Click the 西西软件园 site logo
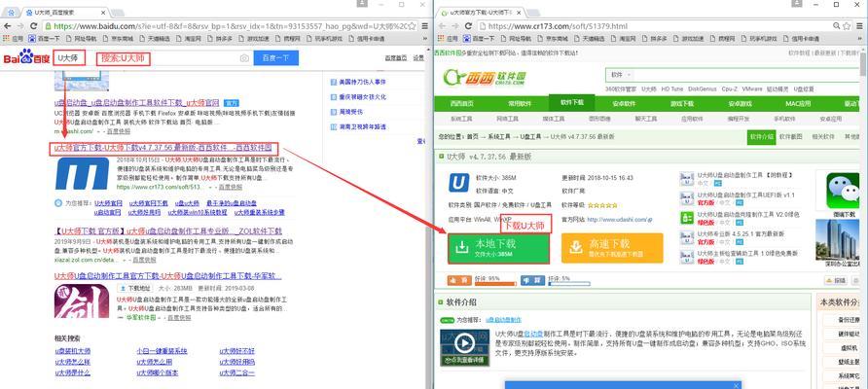868x389 pixels. (485, 77)
